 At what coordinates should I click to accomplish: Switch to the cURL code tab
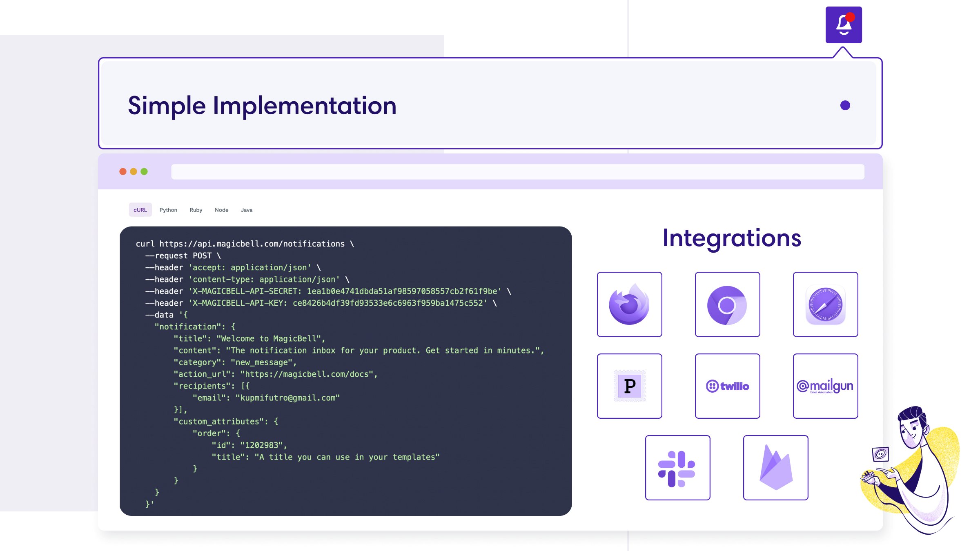pos(140,210)
